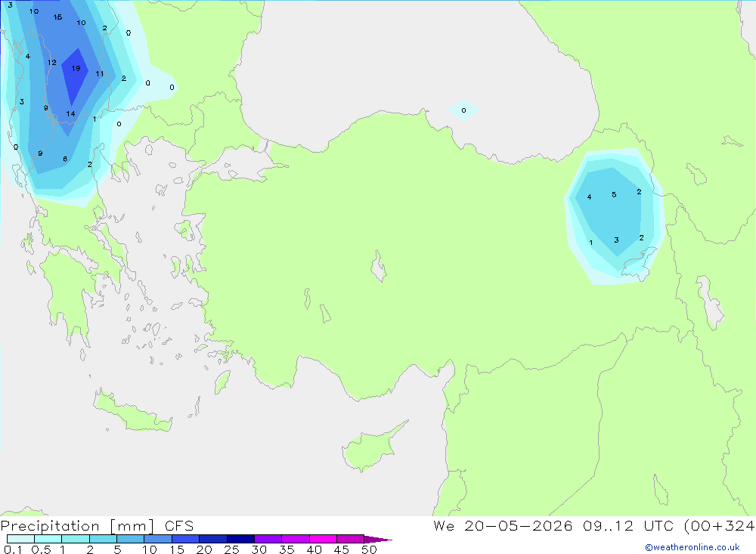Click the "50" legend scale label
Screen dimensions: 756x554
point(369,549)
